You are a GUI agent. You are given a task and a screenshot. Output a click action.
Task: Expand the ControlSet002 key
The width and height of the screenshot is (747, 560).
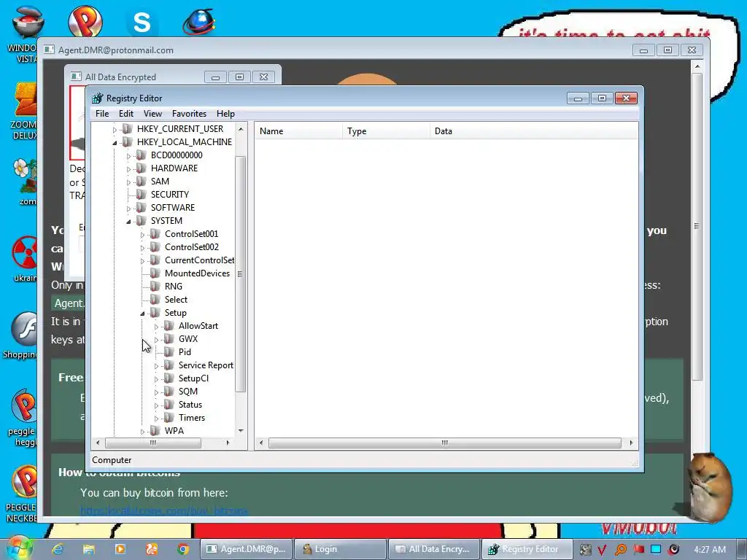[x=142, y=248]
